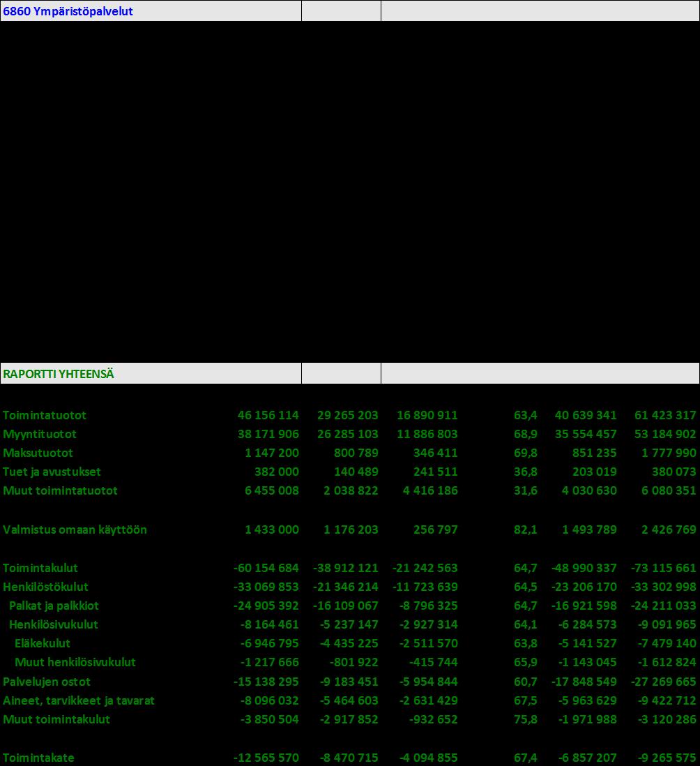Image resolution: width=700 pixels, height=766 pixels.
Task: Select Muut henkilösivukulut label
Action: (75, 663)
